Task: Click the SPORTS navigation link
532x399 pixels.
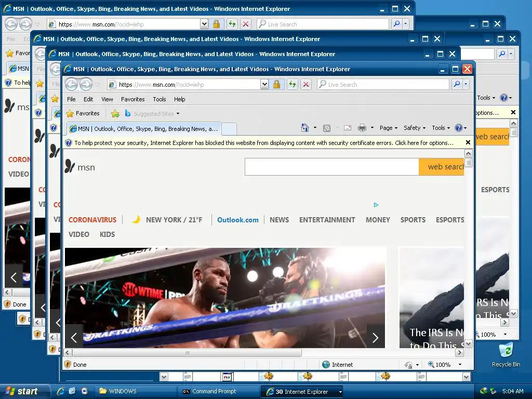Action: [413, 220]
